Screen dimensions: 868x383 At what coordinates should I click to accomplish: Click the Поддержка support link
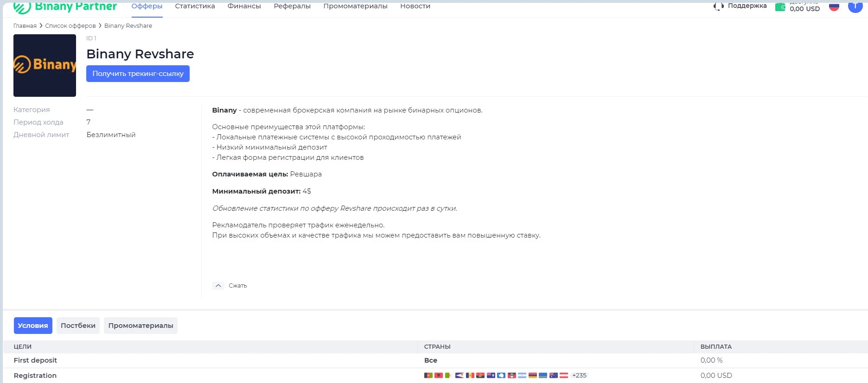pos(747,6)
